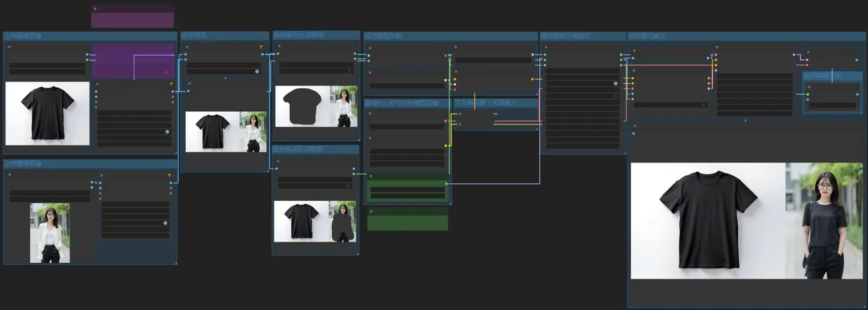
Task: Toggle the round switch in the merge preview node
Action: [257, 71]
